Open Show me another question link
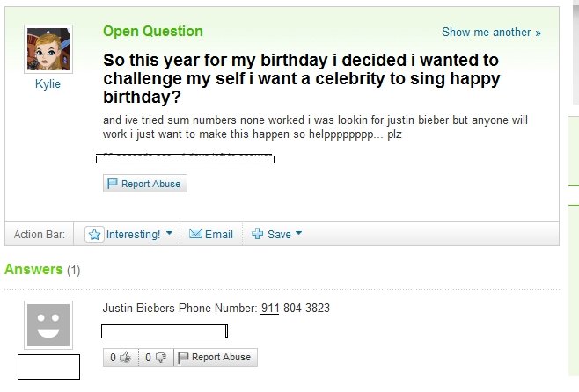Image resolution: width=579 pixels, height=392 pixels. [491, 33]
